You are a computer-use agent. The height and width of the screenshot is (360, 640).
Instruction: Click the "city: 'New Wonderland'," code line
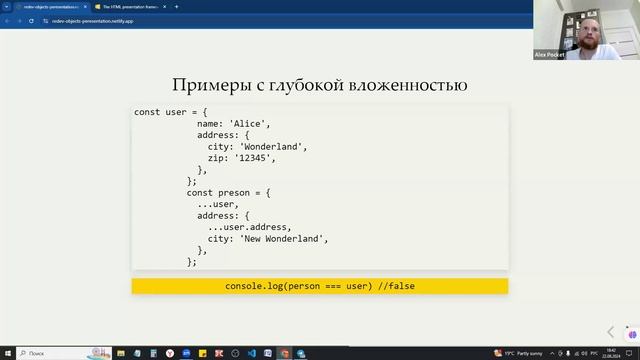[x=268, y=239]
